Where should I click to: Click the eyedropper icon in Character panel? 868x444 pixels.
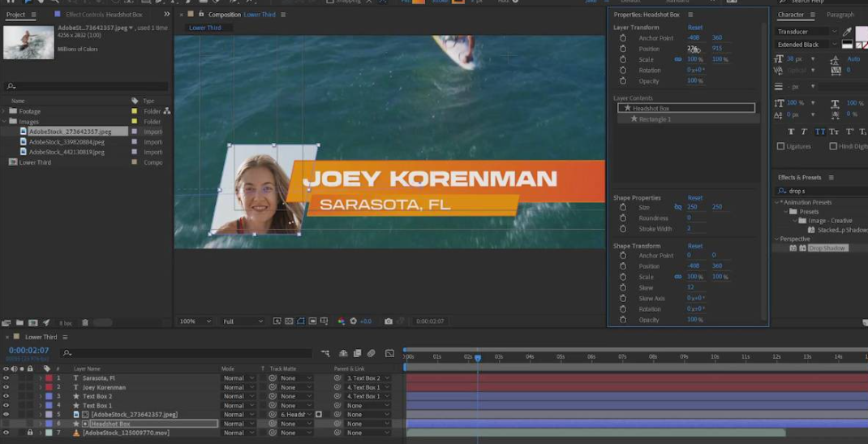click(x=848, y=32)
